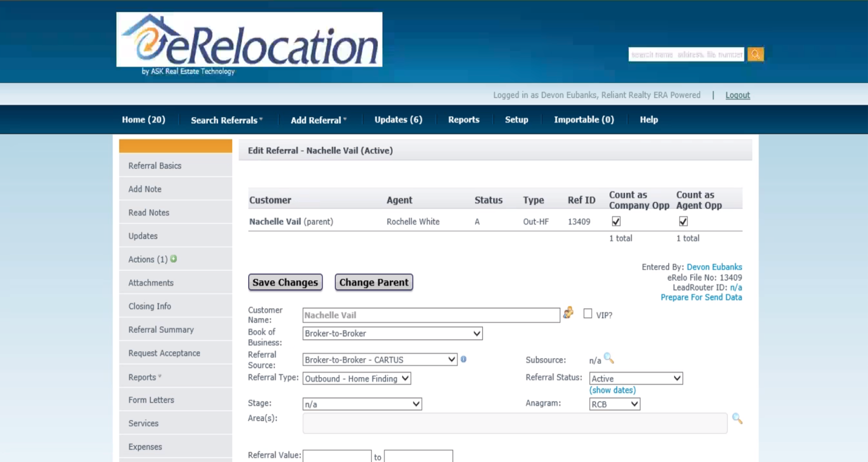Go to Updates (6) in navigation

coord(398,120)
